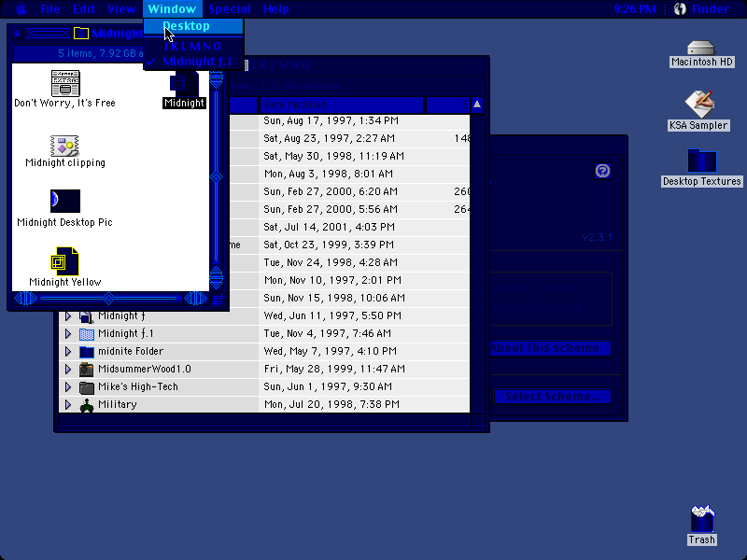The height and width of the screenshot is (560, 747).
Task: Click the left scroll arrows in Midnight window
Action: coord(26,299)
